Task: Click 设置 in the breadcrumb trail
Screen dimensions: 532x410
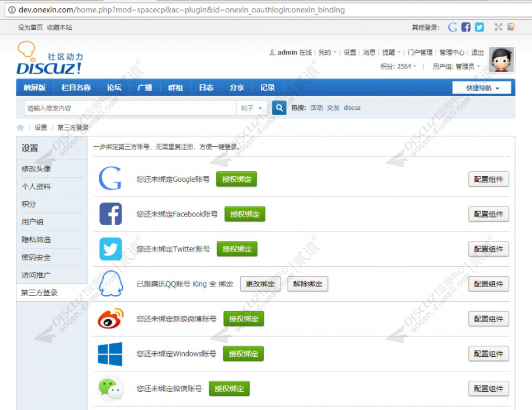Action: [41, 128]
